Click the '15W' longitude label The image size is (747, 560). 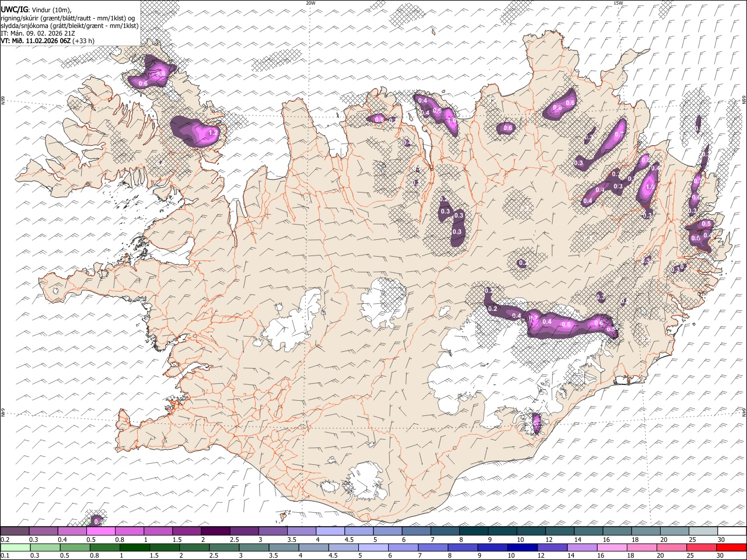click(x=618, y=3)
